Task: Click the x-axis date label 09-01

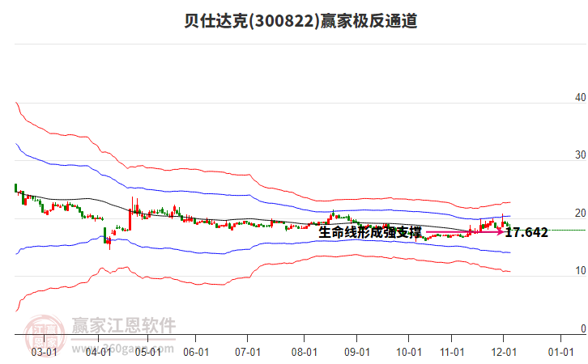Action: coord(357,353)
